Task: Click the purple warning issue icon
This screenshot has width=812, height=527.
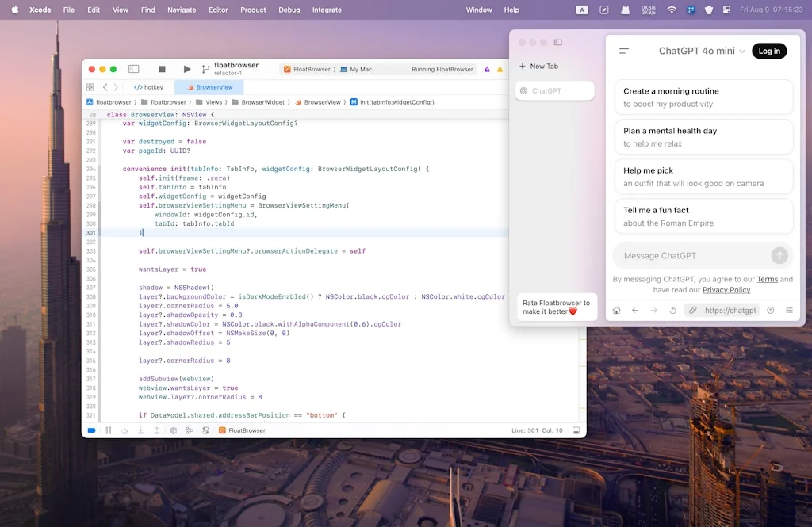Action: [x=487, y=69]
